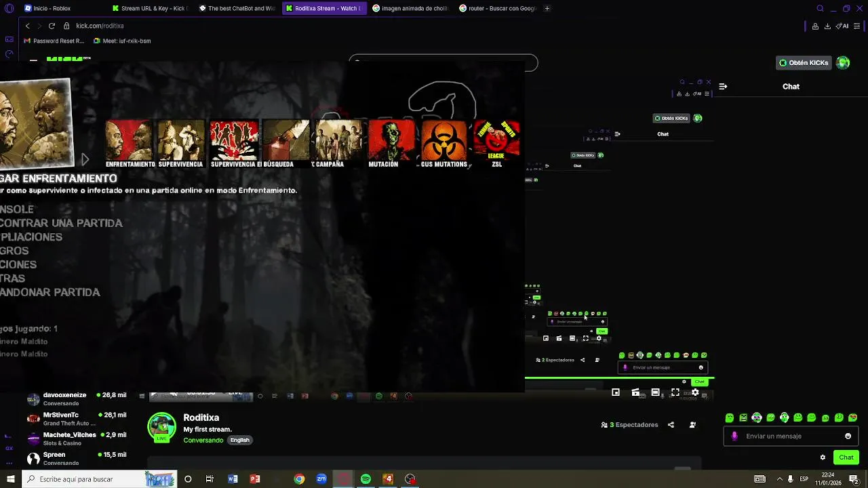This screenshot has height=488, width=868.
Task: Select the BÚSQUEDA game mode thumbnail
Action: (x=285, y=144)
